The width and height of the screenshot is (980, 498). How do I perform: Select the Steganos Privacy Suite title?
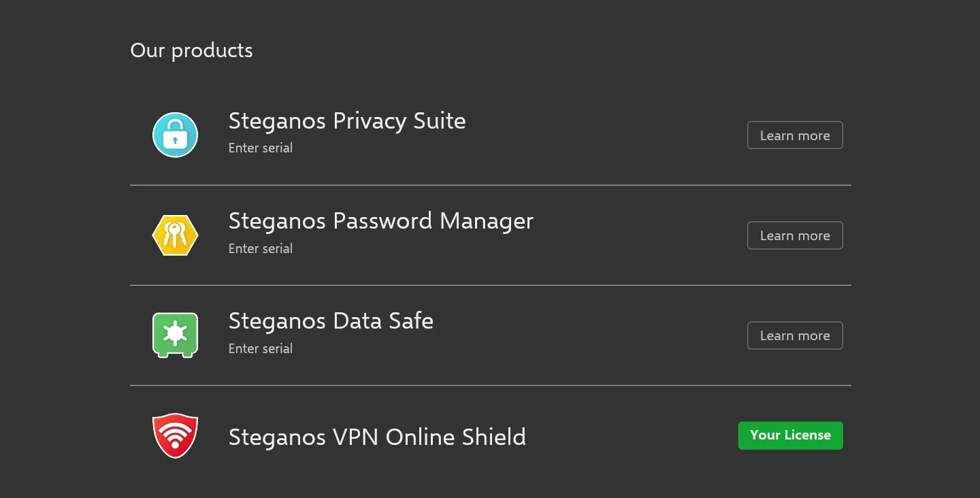tap(347, 121)
